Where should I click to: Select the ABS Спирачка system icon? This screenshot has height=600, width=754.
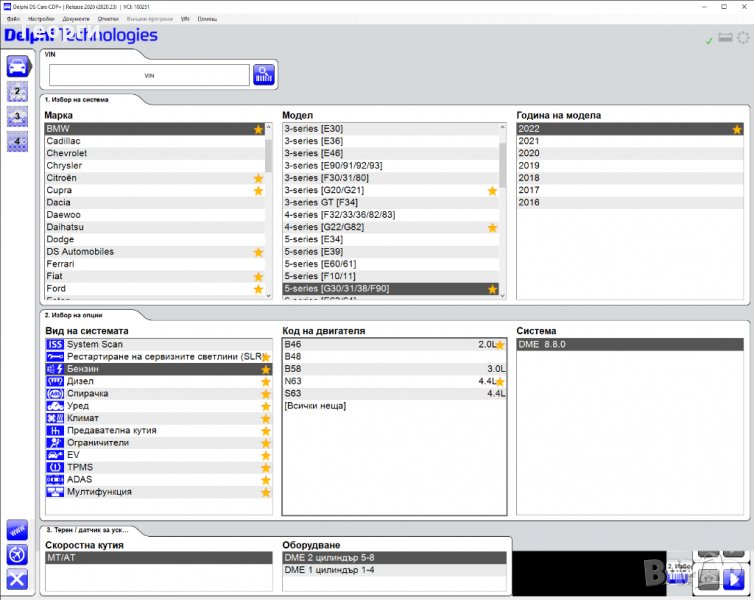click(55, 393)
